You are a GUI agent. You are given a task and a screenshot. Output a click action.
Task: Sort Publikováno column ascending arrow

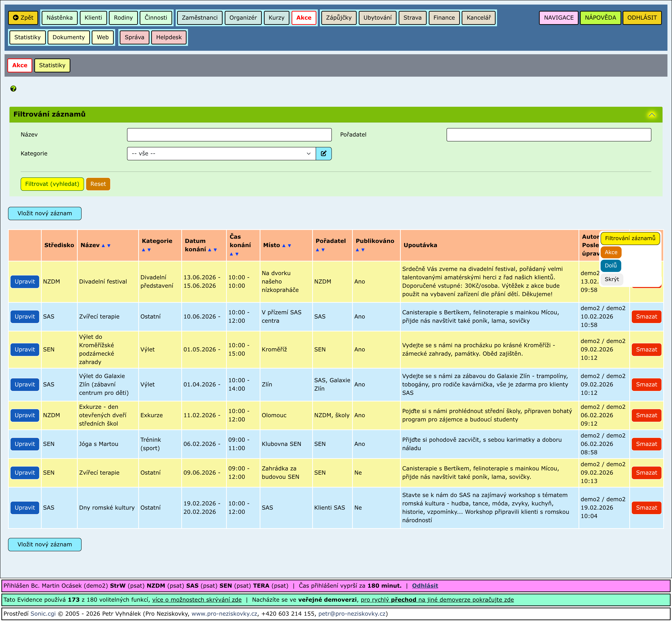tap(357, 250)
